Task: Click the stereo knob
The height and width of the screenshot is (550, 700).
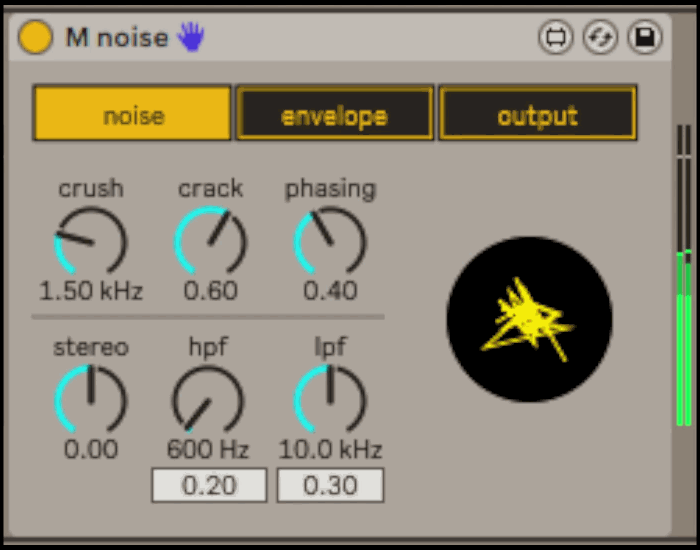Action: (90, 399)
